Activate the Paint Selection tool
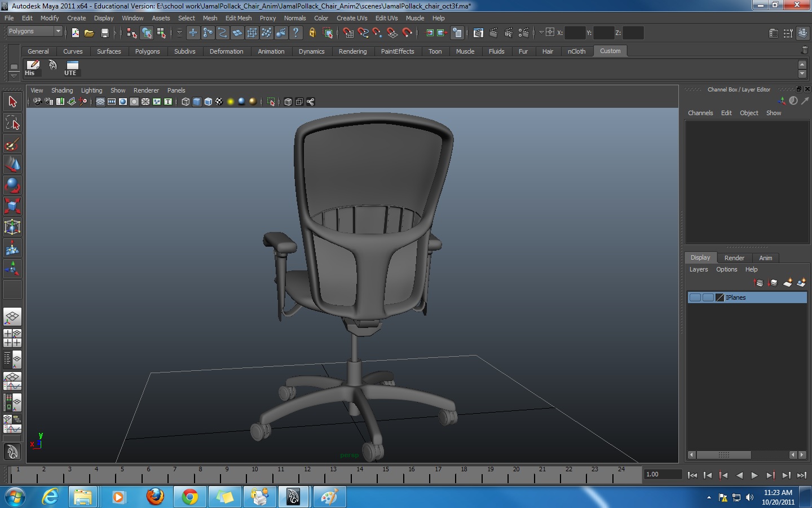Screen dimensions: 812x508 click(x=12, y=144)
